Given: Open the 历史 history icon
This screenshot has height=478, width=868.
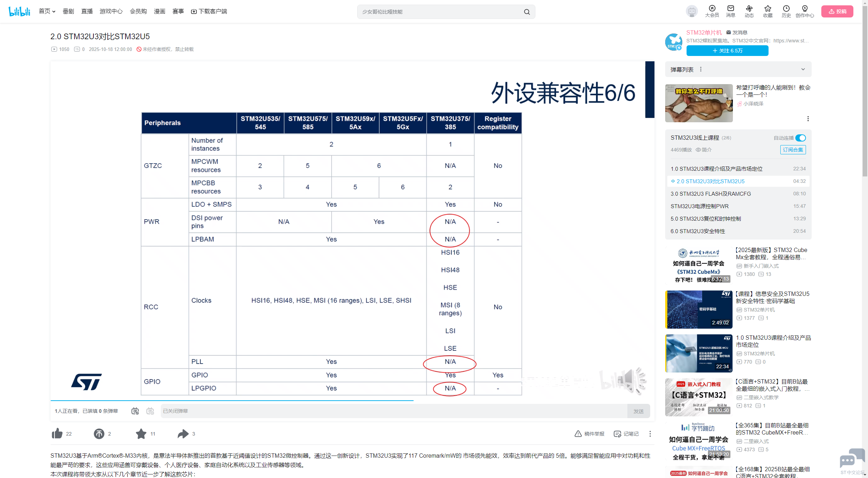Looking at the screenshot, I should click(786, 11).
